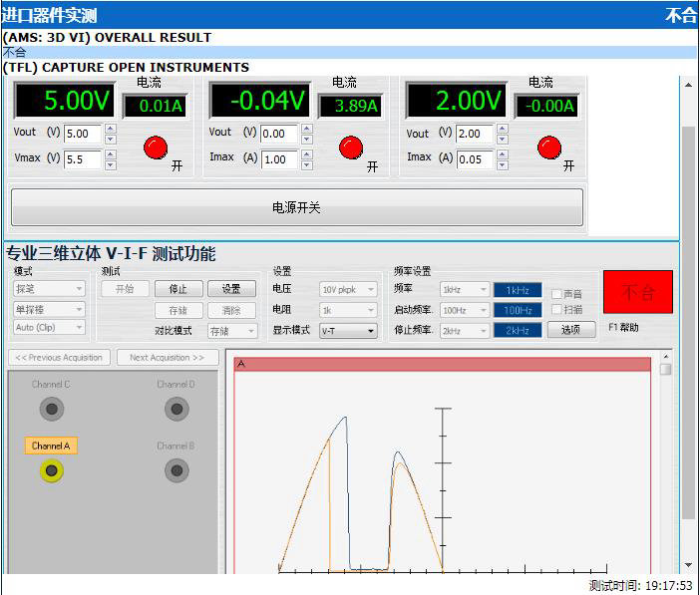Click the 电源开关 power switch button

pyautogui.click(x=297, y=207)
